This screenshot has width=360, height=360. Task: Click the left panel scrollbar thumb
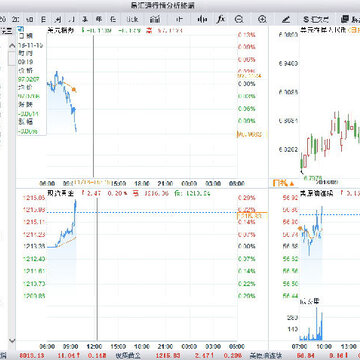click(12, 59)
